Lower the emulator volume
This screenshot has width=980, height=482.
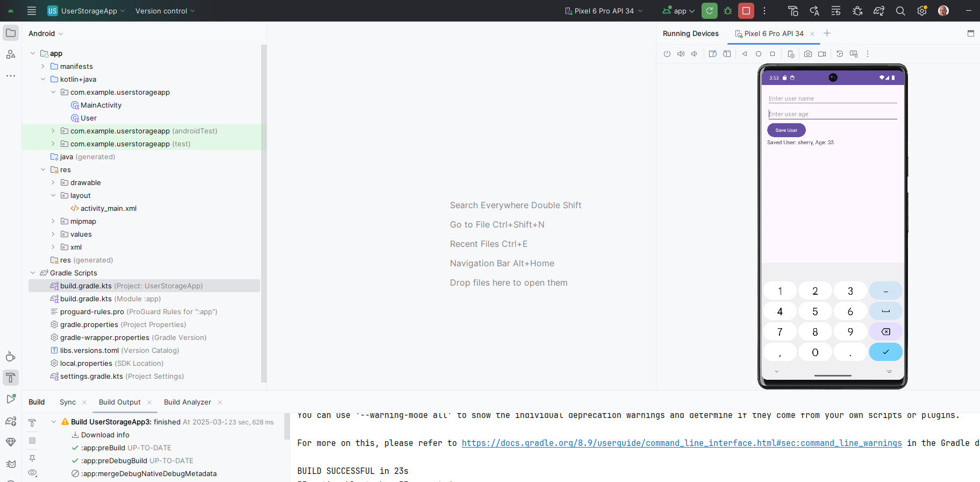(695, 54)
